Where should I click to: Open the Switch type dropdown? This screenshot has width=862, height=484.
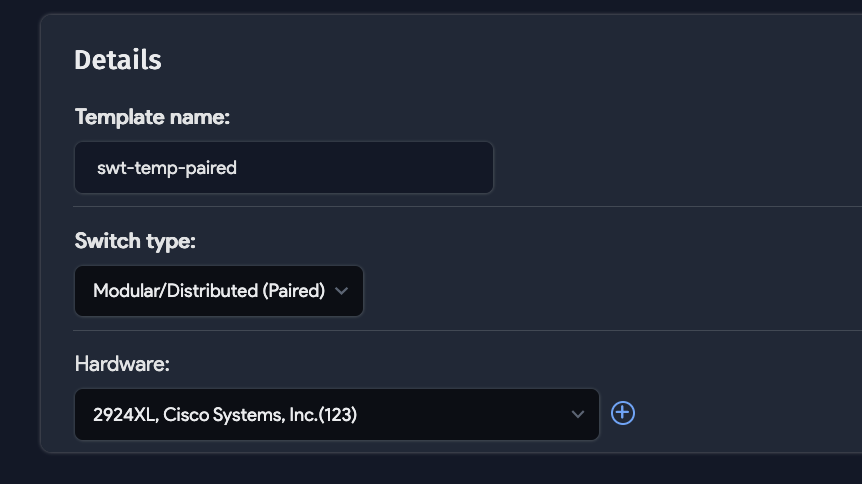(x=219, y=291)
